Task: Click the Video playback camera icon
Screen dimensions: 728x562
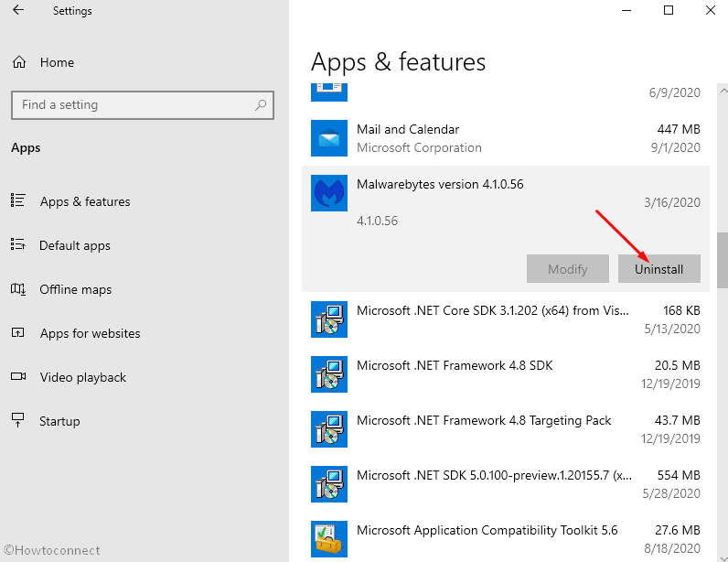Action: tap(18, 376)
